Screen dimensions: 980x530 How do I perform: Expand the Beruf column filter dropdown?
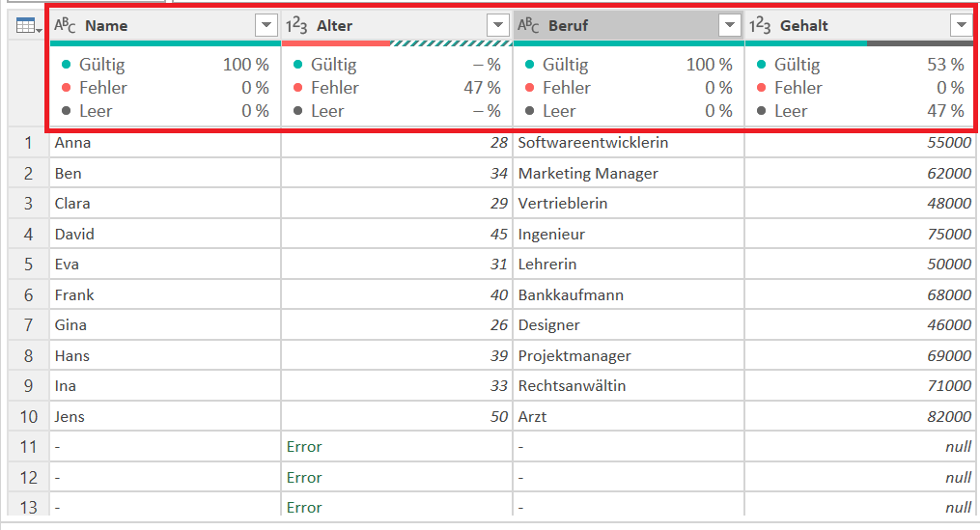729,26
